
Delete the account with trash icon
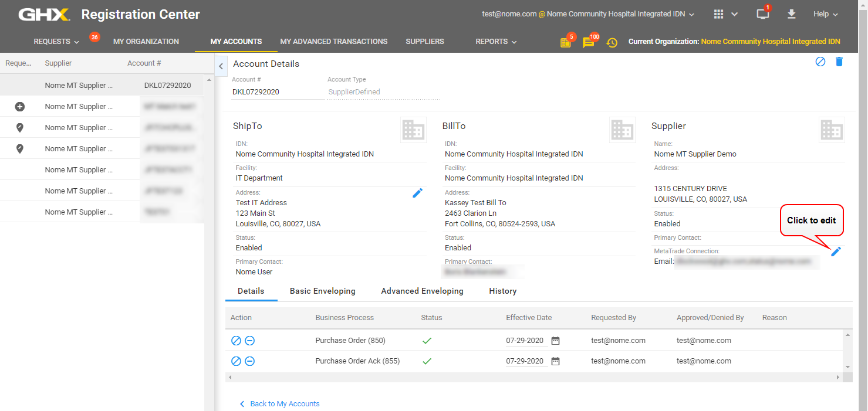[839, 62]
